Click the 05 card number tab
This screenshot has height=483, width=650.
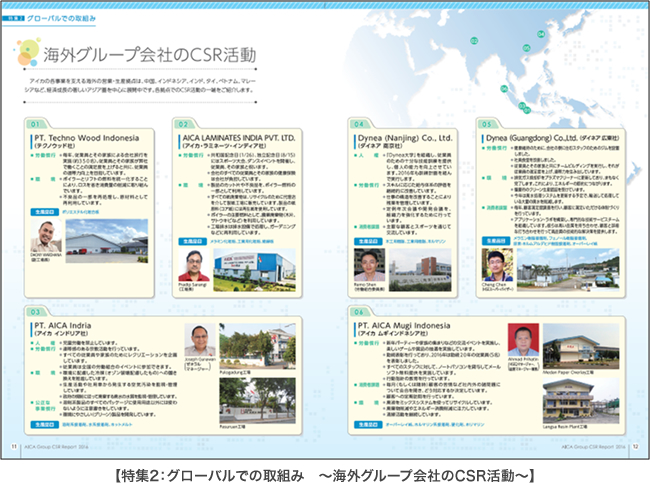[x=487, y=124]
